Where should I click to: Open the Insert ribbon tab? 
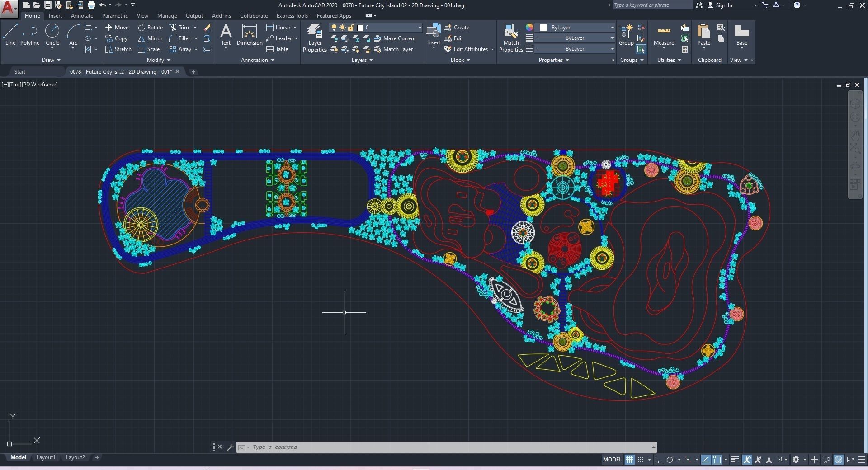coord(55,16)
